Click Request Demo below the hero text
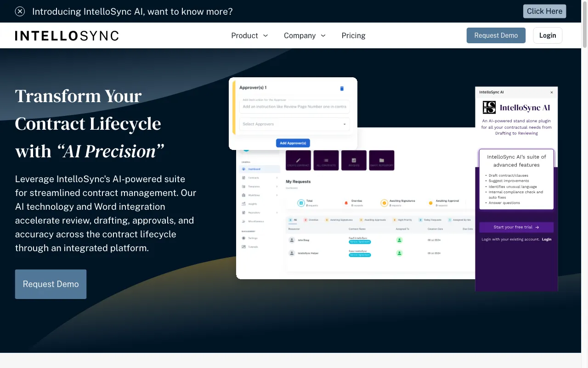The width and height of the screenshot is (588, 368). point(51,284)
